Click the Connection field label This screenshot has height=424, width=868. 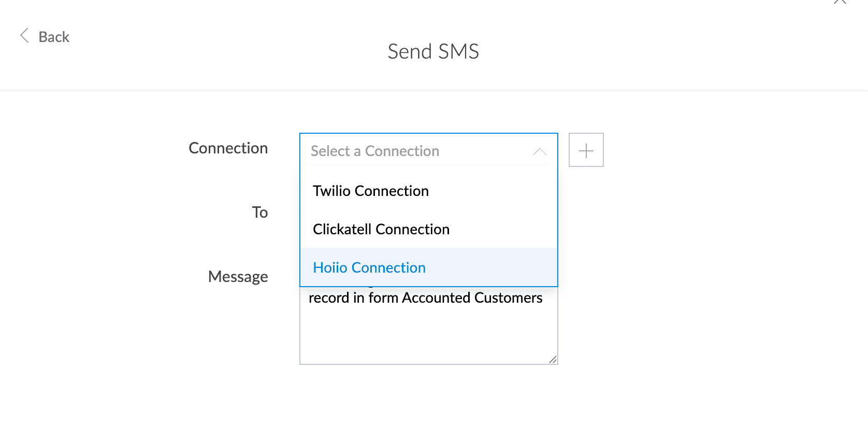click(228, 148)
